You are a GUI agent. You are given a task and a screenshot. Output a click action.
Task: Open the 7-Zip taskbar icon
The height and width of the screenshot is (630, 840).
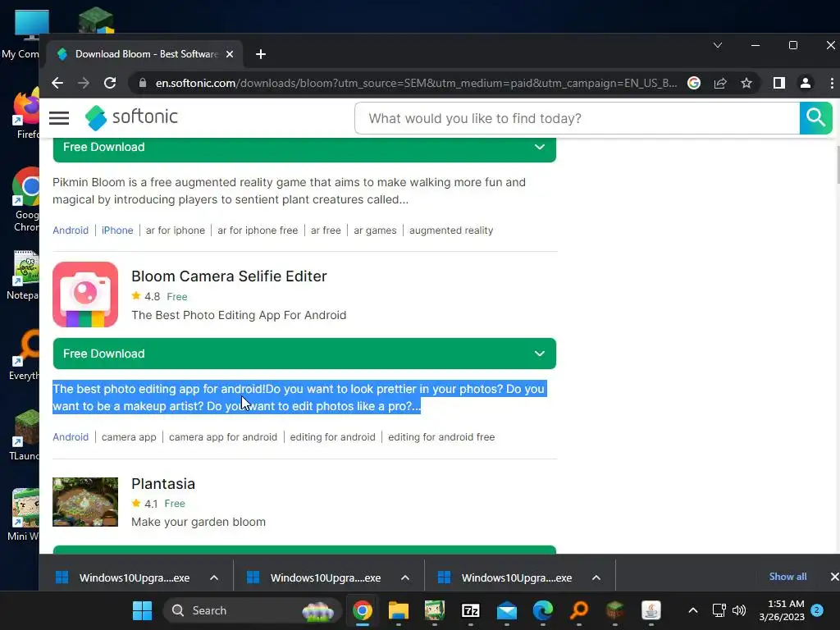coord(471,610)
